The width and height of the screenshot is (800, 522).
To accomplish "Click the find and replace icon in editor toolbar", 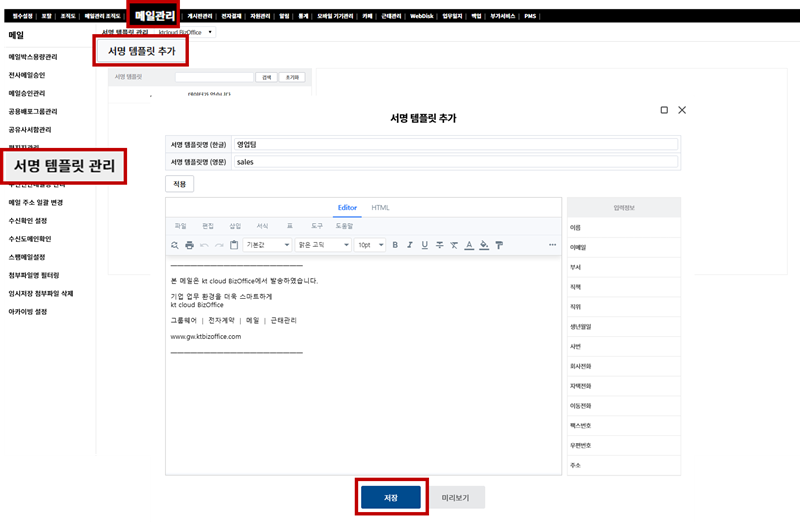I will coord(174,245).
